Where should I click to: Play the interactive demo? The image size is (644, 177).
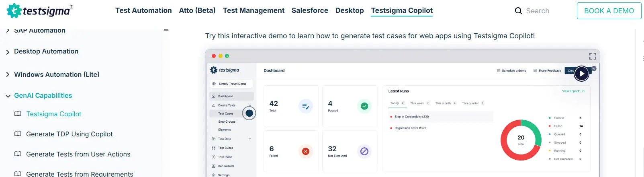pos(582,74)
